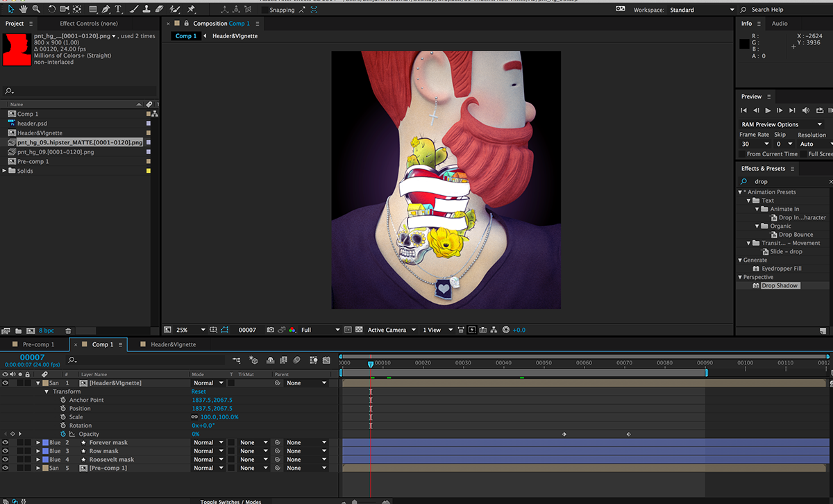
Task: Click the Forever mask blue label swatch
Action: (45, 442)
